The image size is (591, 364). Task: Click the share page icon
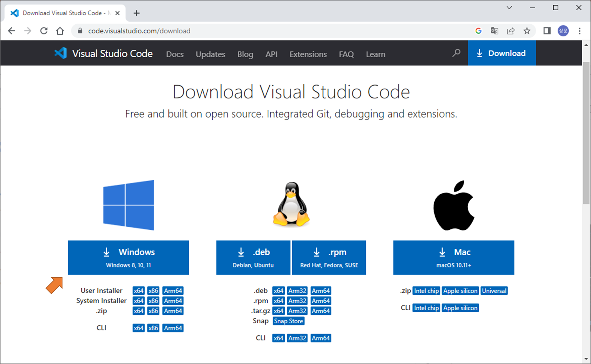point(511,31)
